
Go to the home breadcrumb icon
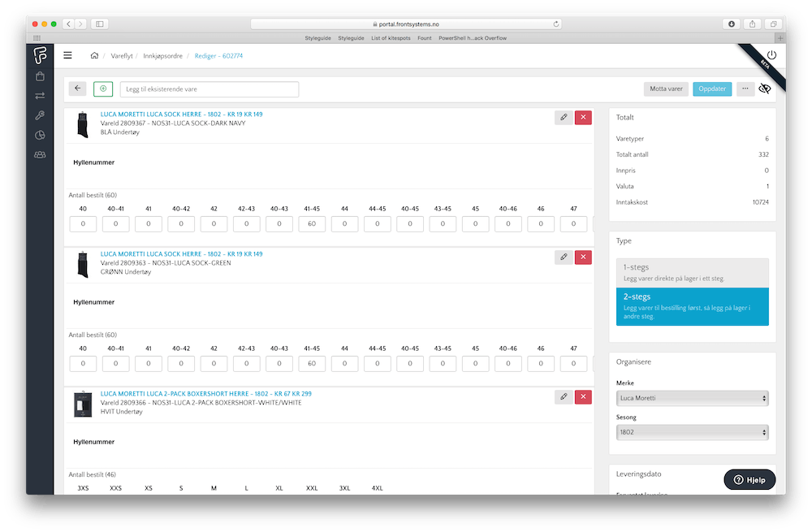(x=94, y=55)
